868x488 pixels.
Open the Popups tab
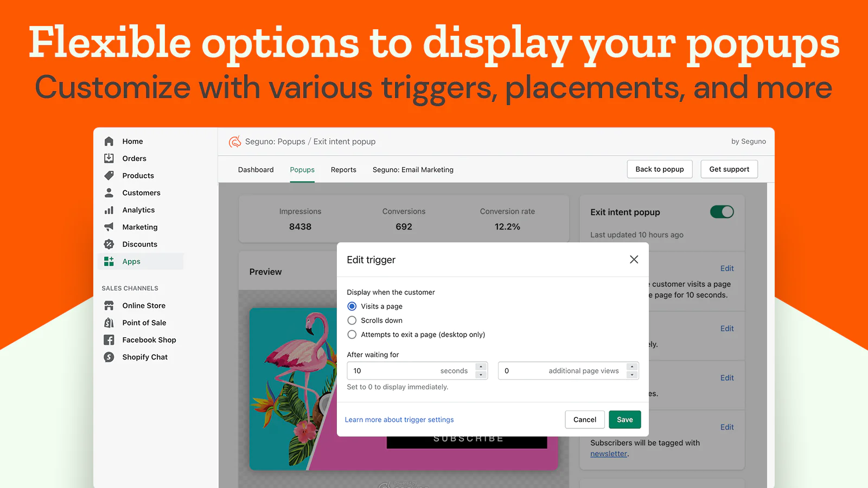tap(302, 170)
